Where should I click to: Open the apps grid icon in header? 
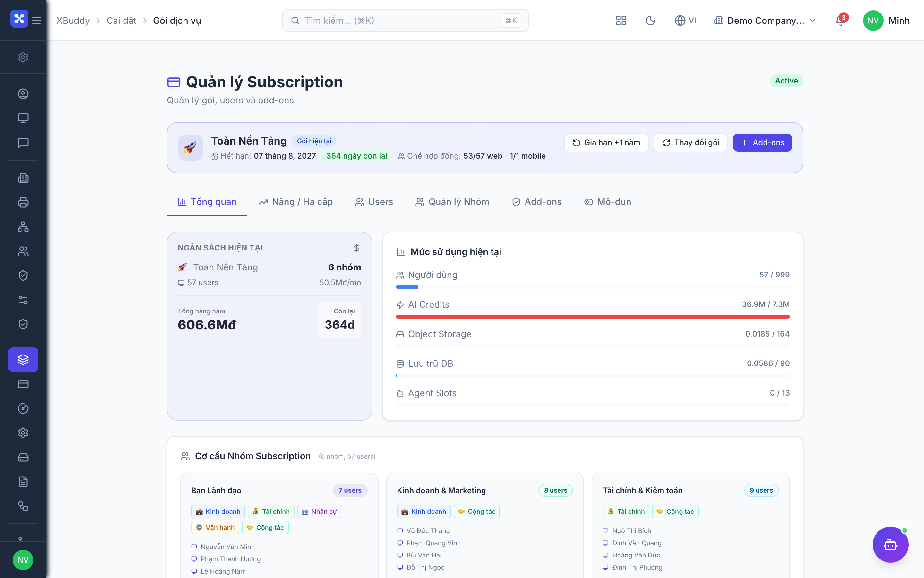tap(621, 21)
